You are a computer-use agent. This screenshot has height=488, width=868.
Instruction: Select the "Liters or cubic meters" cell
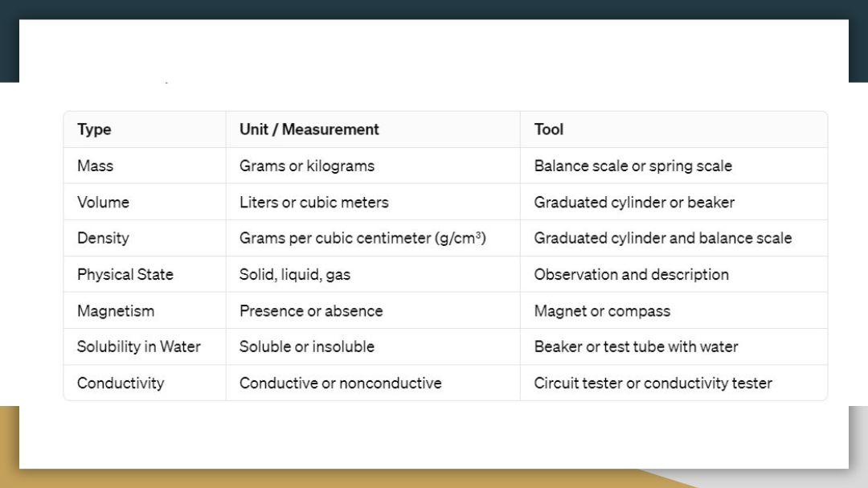click(313, 202)
